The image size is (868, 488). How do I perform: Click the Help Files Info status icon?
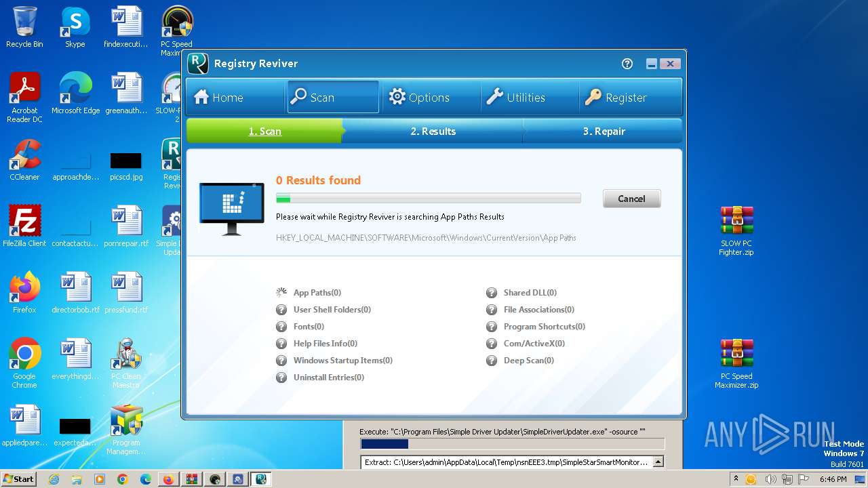(281, 344)
